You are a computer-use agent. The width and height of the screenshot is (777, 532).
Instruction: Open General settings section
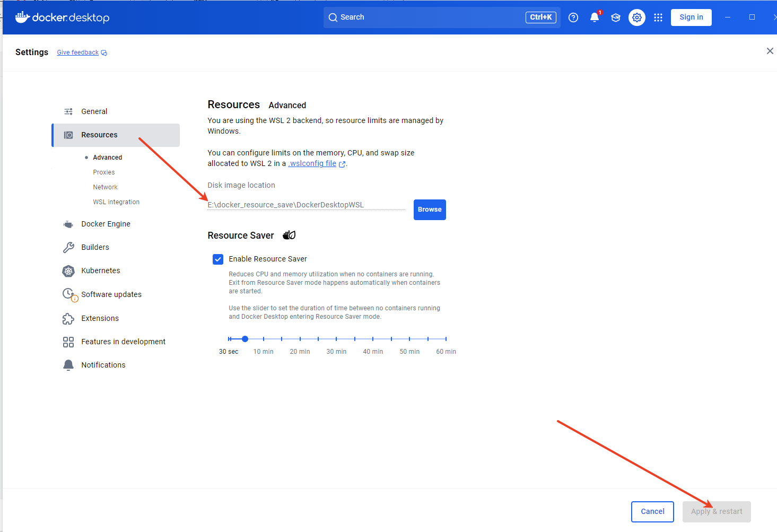(x=94, y=111)
